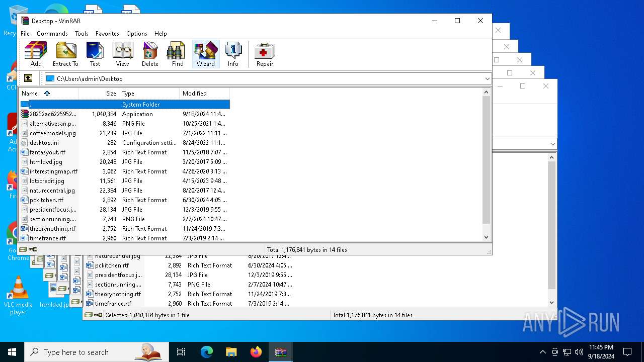Sort by the Size column header
Viewport: 644px width, 362px height.
[x=99, y=94]
